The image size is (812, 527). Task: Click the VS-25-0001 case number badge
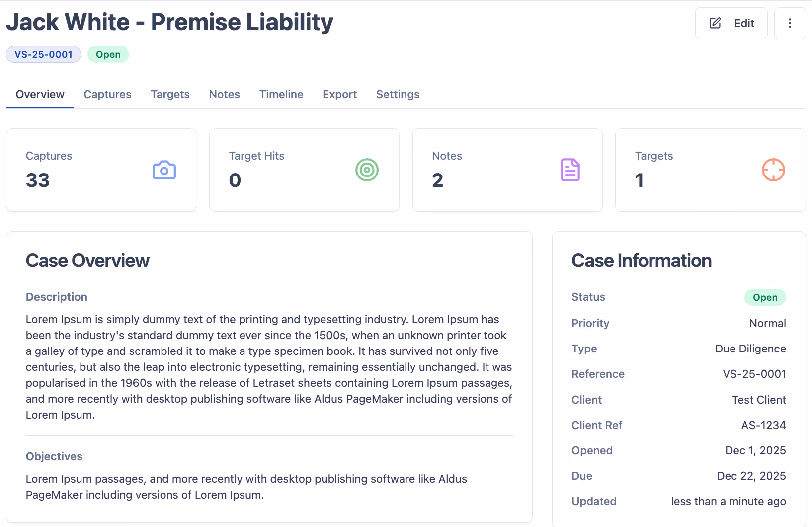pyautogui.click(x=43, y=54)
